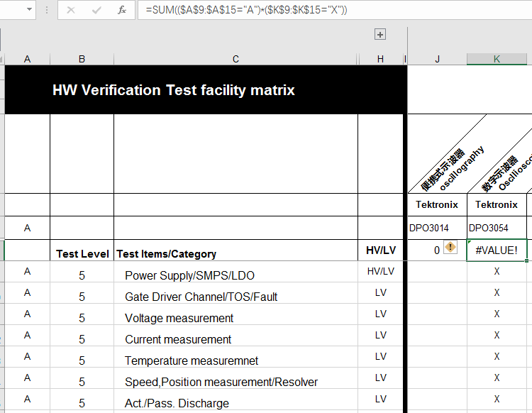Click column A value in Power Supply row
The width and height of the screenshot is (532, 413).
pos(28,272)
